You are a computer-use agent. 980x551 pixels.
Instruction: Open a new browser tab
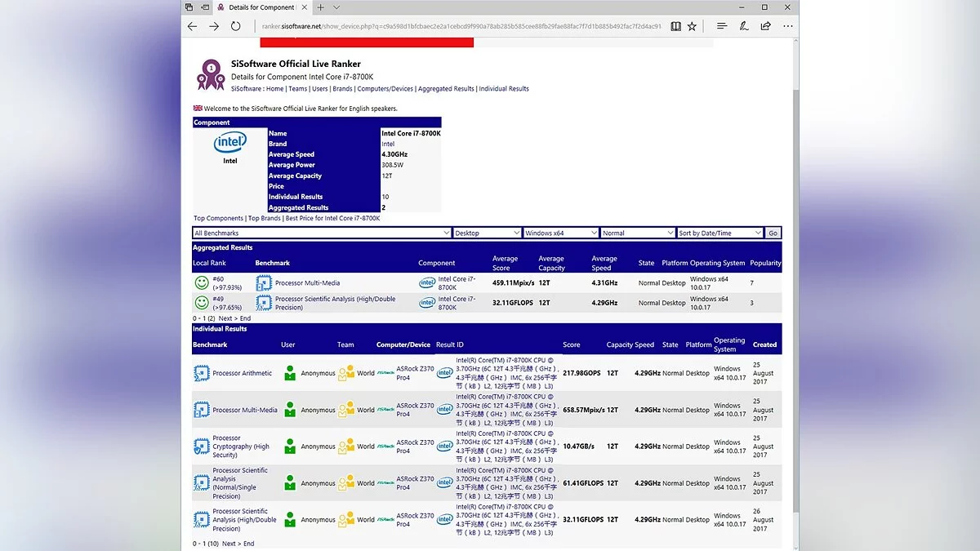coord(321,7)
